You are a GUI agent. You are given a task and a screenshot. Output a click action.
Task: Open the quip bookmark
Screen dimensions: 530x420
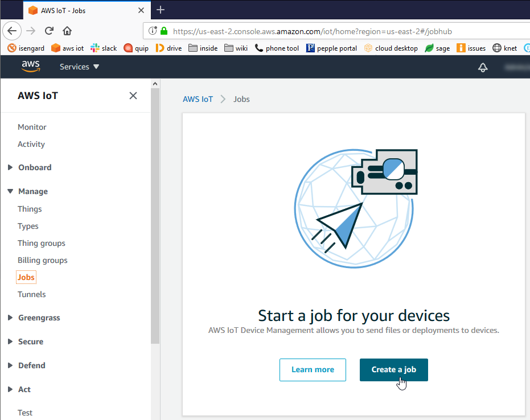136,48
